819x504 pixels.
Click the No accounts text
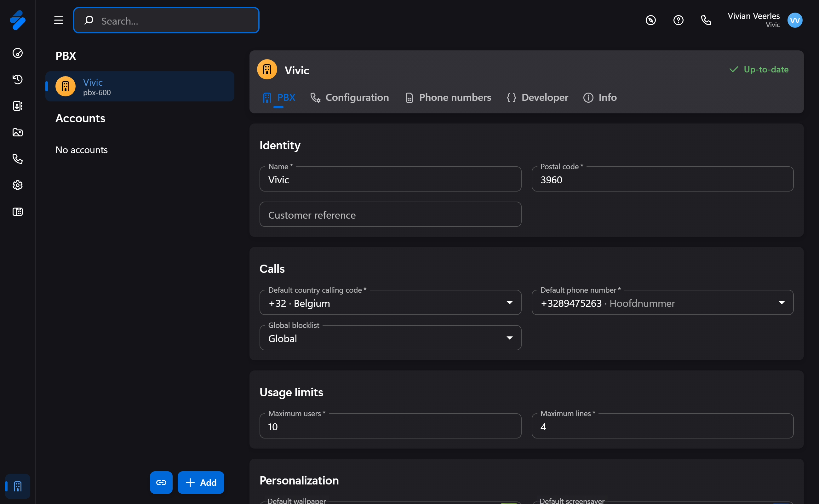coord(82,150)
